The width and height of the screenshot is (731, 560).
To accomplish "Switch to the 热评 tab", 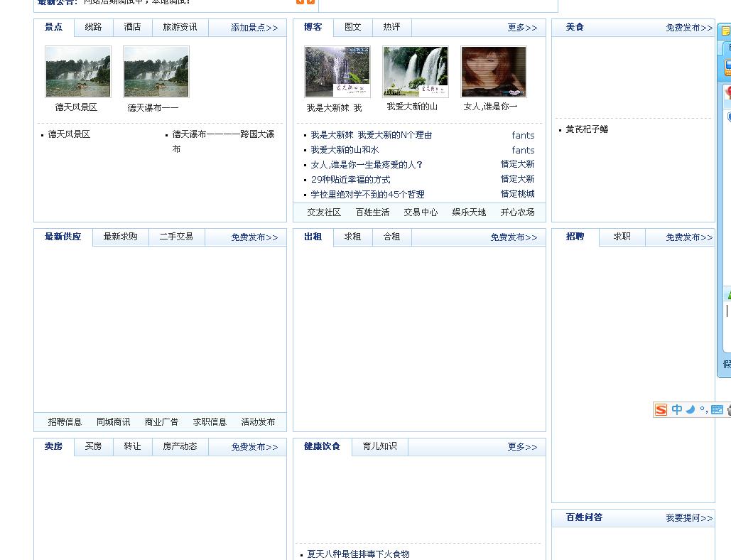I will 391,27.
